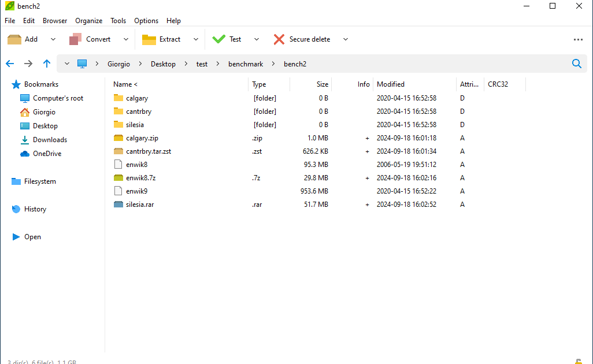
Task: Navigate to test in breadcrumb path
Action: click(x=202, y=64)
